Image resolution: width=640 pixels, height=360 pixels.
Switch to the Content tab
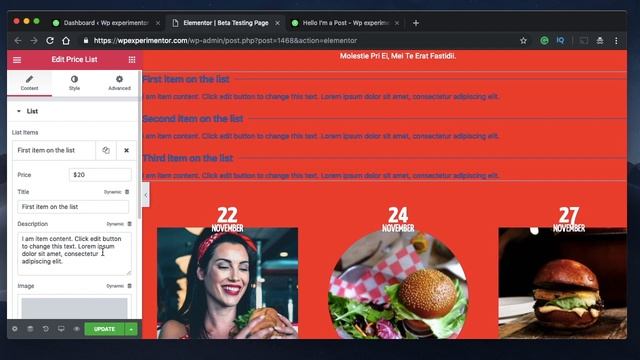[x=29, y=83]
